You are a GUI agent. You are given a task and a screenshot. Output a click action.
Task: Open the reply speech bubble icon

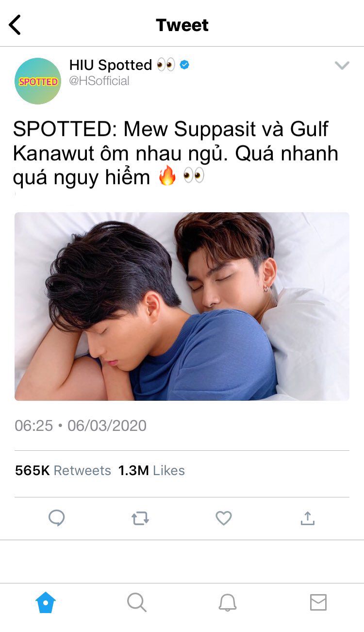57,518
